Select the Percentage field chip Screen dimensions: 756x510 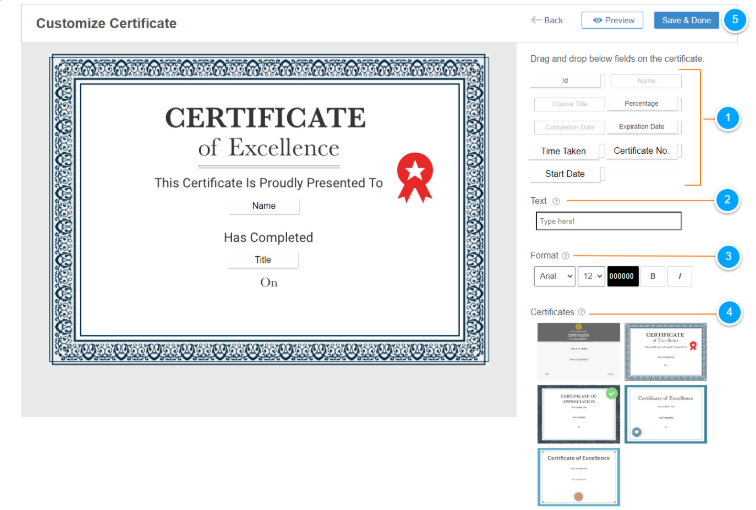641,103
